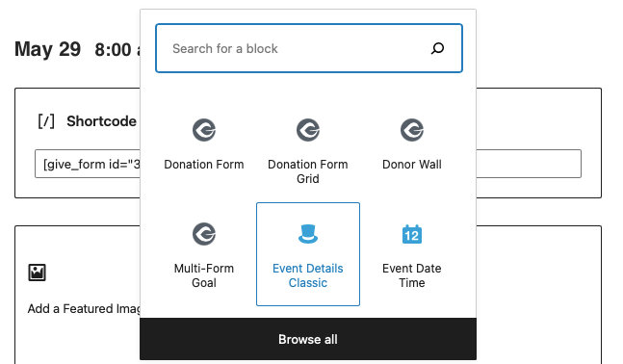This screenshot has height=364, width=623.
Task: Click the Add a Featured Image text
Action: point(84,309)
